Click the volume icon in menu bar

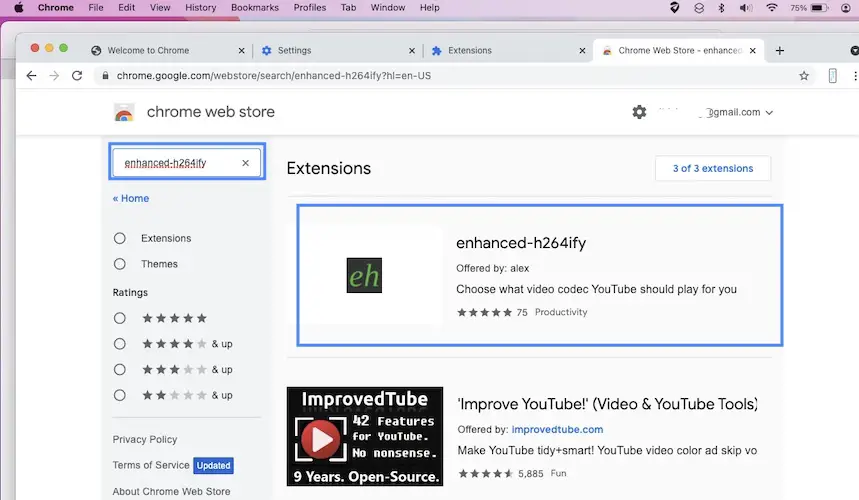(x=746, y=8)
